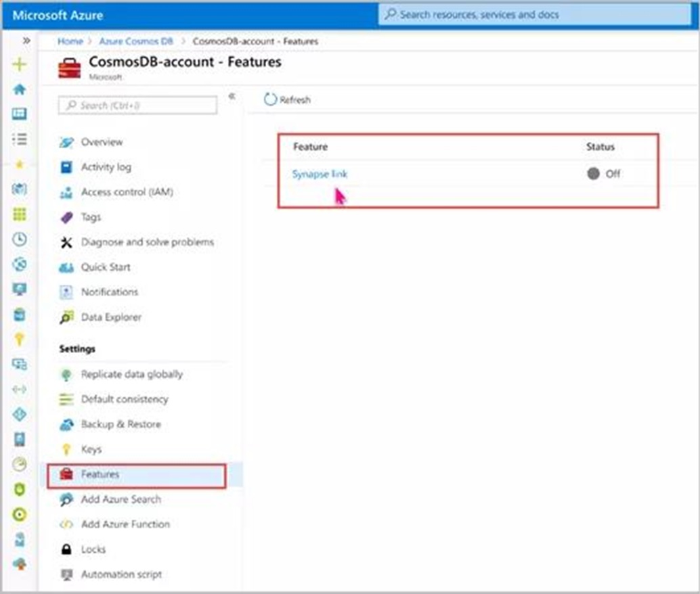Open the Data Explorer menu item
The image size is (700, 594).
[x=111, y=317]
